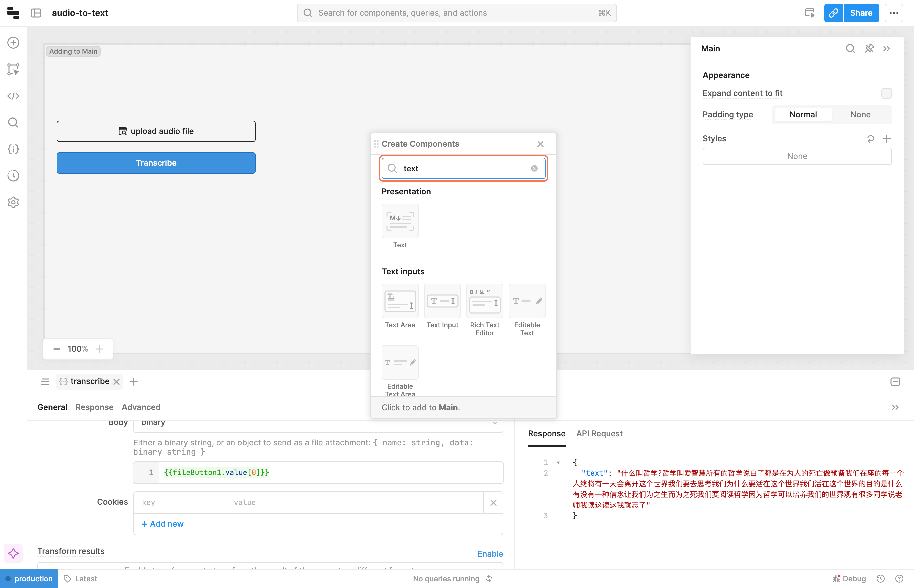This screenshot has width=914, height=588.
Task: Zoom in canvas with plus stepper
Action: (x=99, y=349)
